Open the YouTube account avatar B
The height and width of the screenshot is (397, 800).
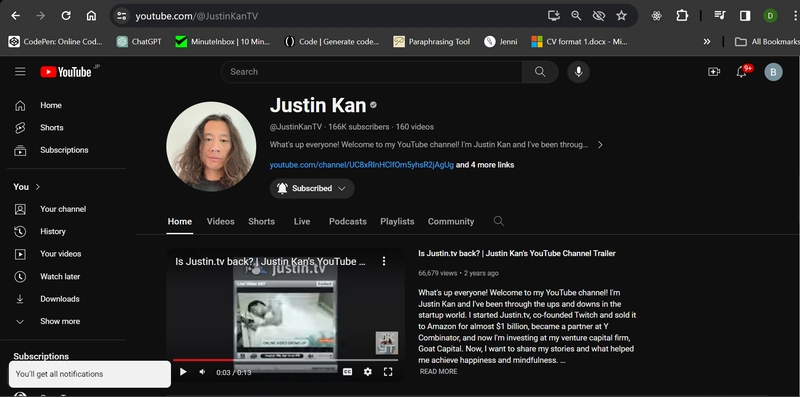pyautogui.click(x=773, y=72)
